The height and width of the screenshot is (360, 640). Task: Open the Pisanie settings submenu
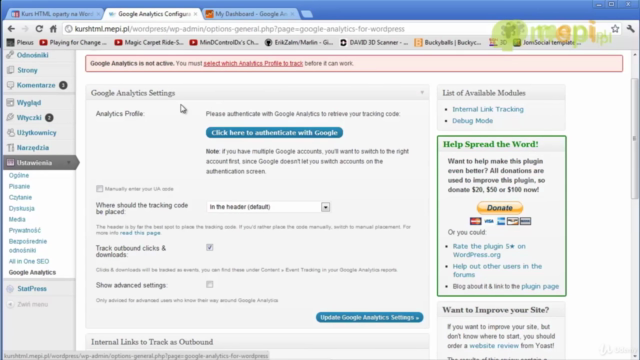point(19,186)
